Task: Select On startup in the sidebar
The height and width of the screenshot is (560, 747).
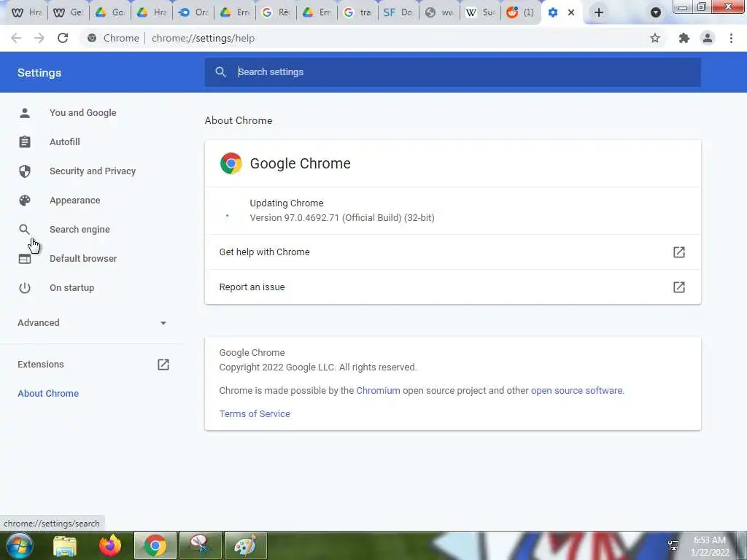Action: click(72, 288)
